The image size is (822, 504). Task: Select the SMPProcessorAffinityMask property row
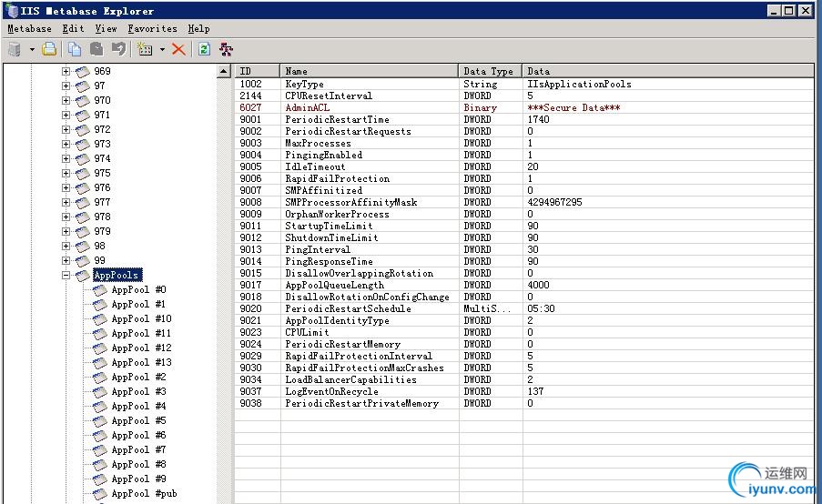(x=524, y=202)
